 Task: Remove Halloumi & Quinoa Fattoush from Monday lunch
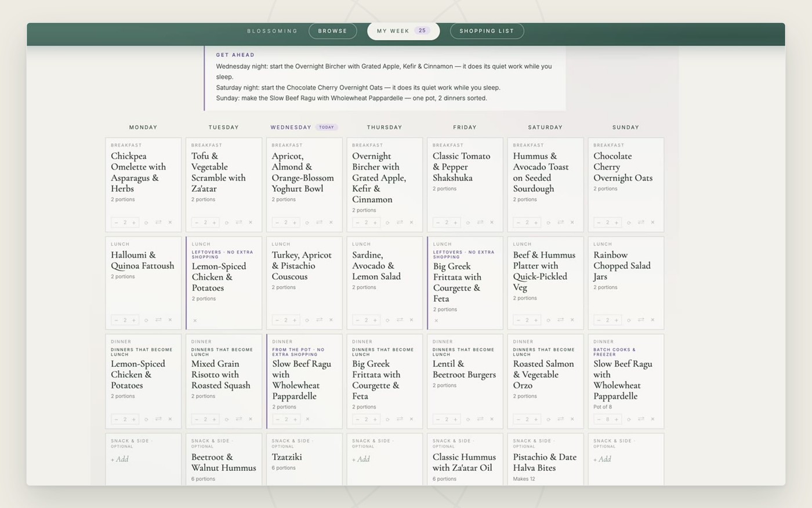(170, 320)
